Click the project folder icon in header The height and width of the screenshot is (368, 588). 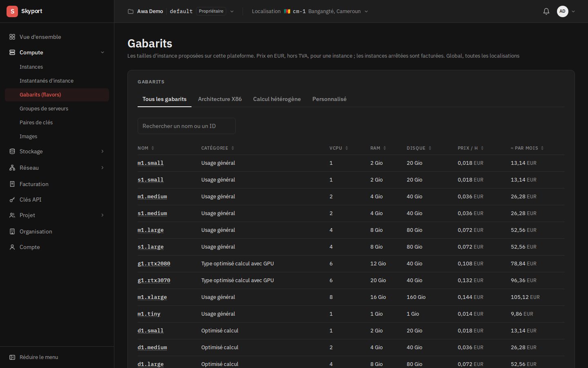(131, 11)
